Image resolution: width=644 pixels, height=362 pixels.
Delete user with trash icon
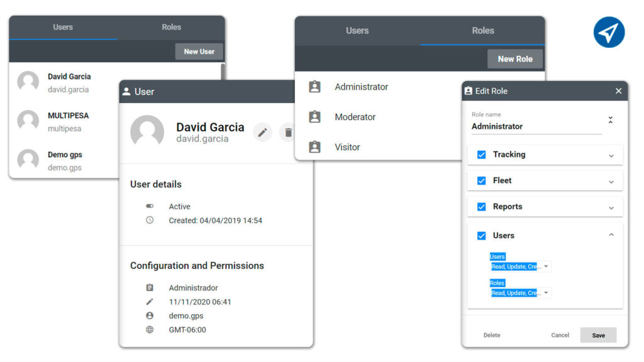[288, 132]
